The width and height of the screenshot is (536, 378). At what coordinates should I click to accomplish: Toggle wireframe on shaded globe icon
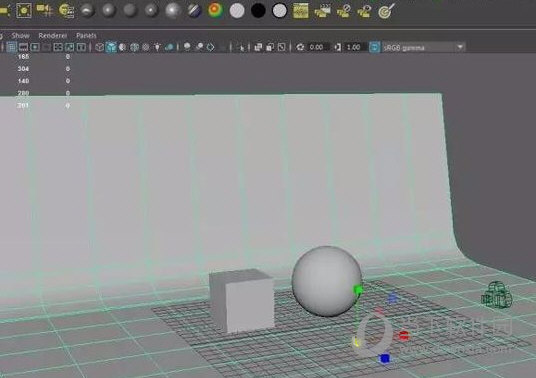coord(134,47)
